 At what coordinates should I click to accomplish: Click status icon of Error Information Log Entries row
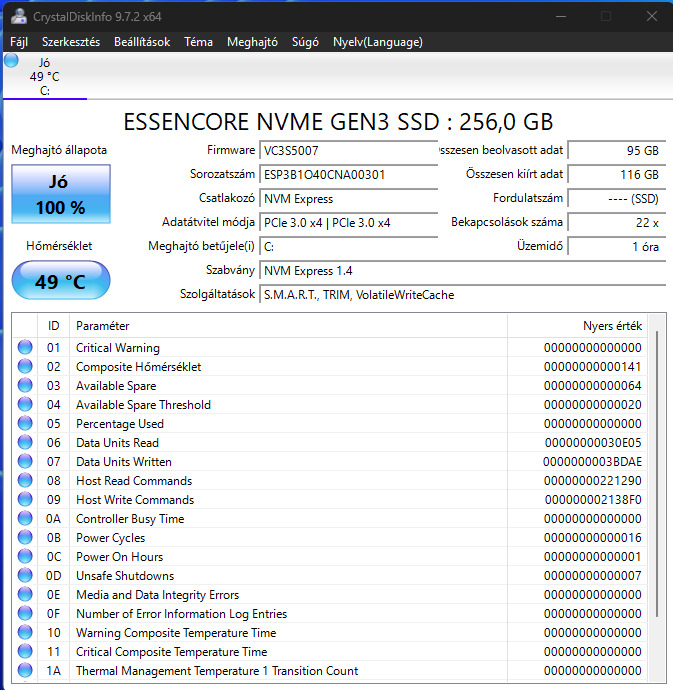[25, 613]
